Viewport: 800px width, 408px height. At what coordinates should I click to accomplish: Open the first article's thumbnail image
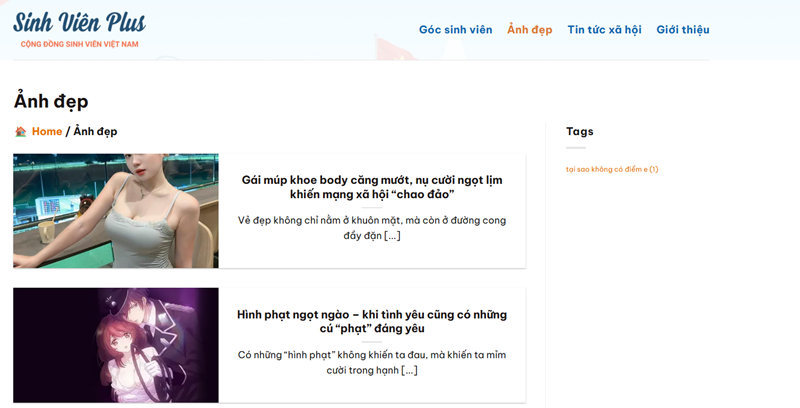116,211
